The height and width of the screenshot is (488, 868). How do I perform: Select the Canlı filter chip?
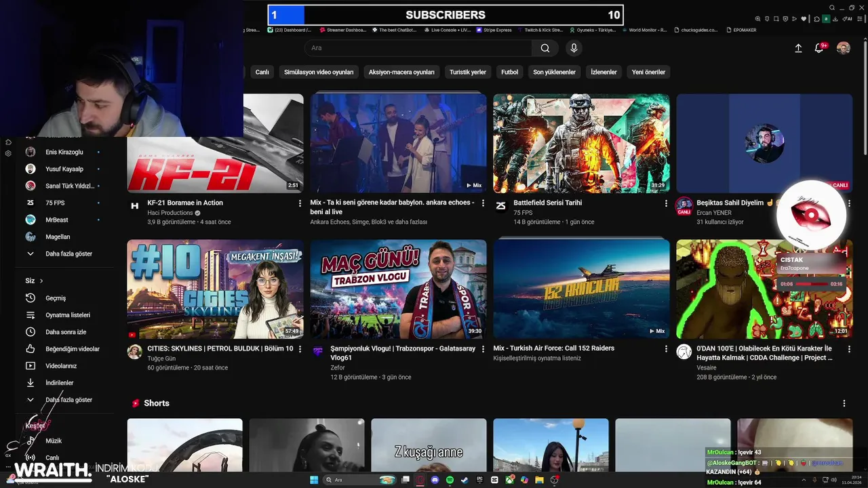tap(262, 72)
